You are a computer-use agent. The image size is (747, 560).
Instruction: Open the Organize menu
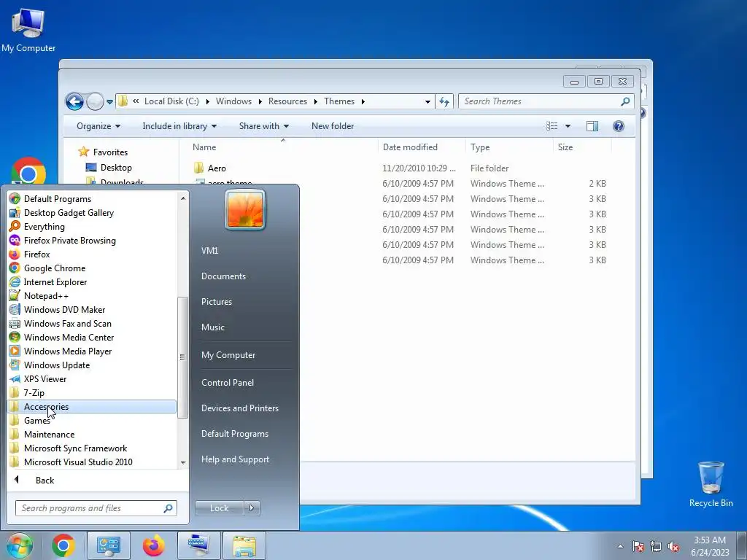pyautogui.click(x=98, y=126)
